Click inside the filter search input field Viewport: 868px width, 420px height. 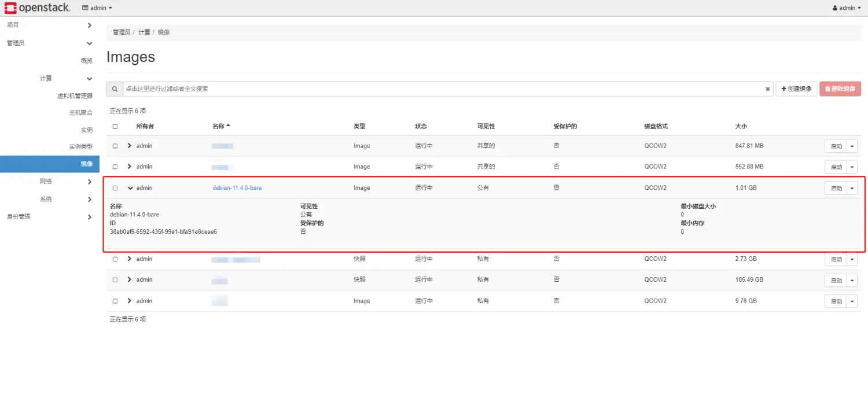pyautogui.click(x=405, y=89)
